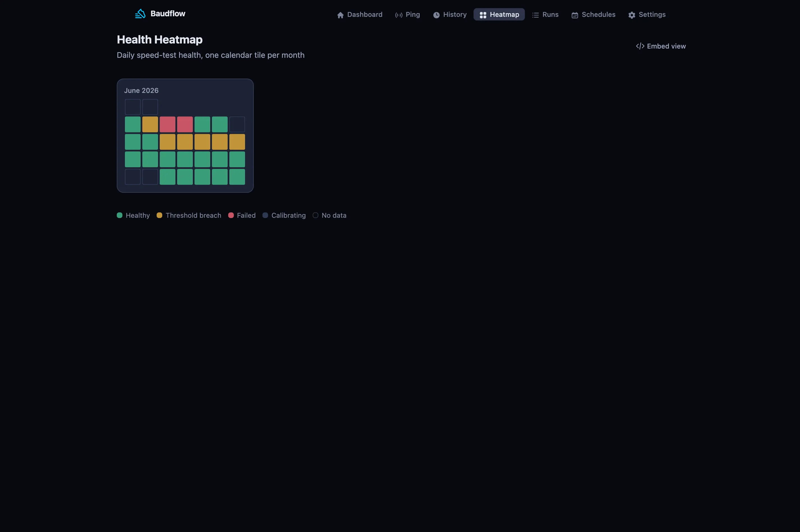Screen dimensions: 800x532
Task: Click the 'Daily speed-test health' subtitle
Action: 211,55
